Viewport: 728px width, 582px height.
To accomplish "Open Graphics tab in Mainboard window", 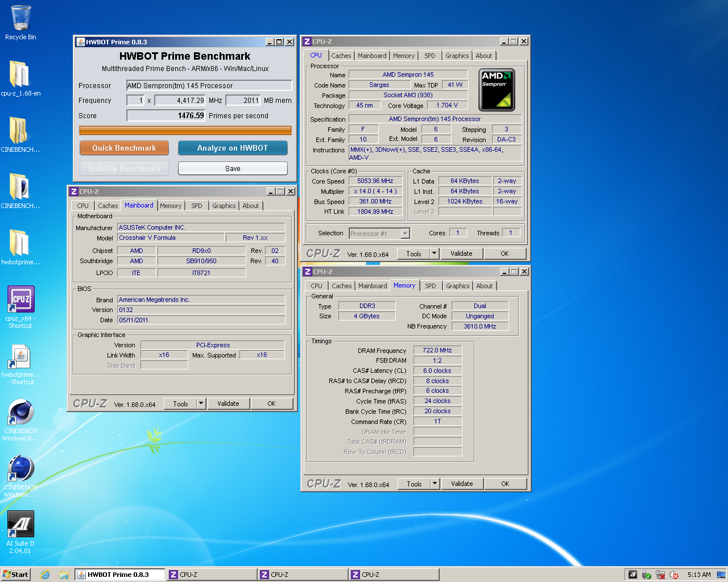I will point(224,206).
